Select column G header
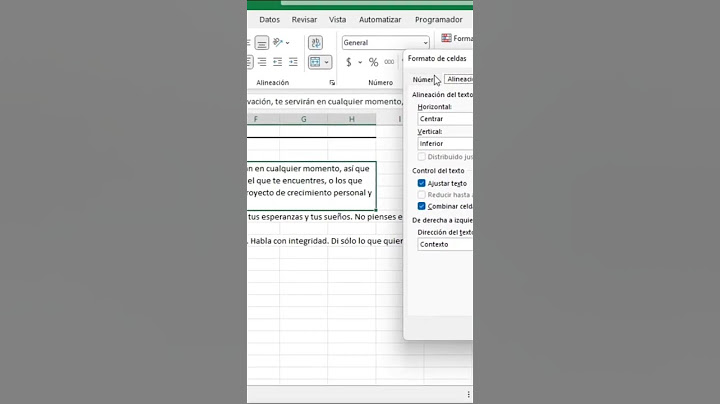Image resolution: width=720 pixels, height=404 pixels. click(304, 119)
